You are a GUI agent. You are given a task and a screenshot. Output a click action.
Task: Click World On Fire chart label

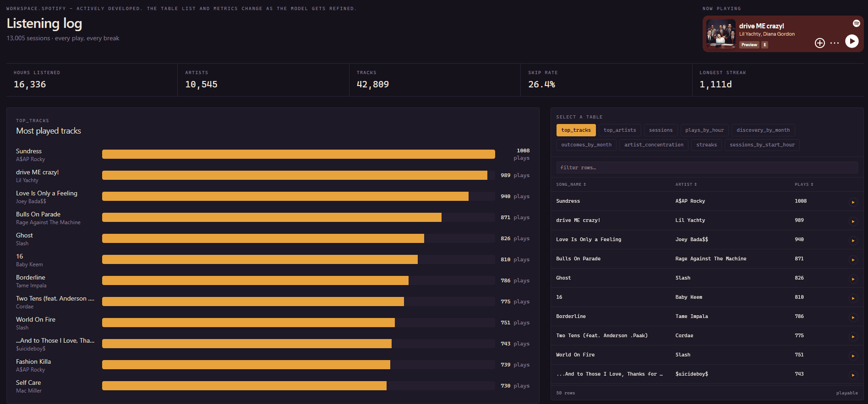pos(36,320)
